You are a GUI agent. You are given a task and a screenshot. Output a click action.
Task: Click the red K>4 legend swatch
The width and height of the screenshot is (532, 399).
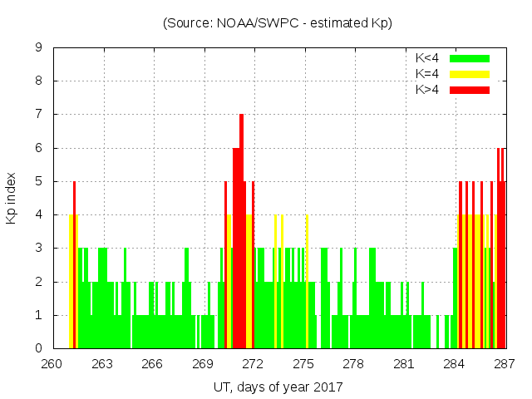point(470,89)
